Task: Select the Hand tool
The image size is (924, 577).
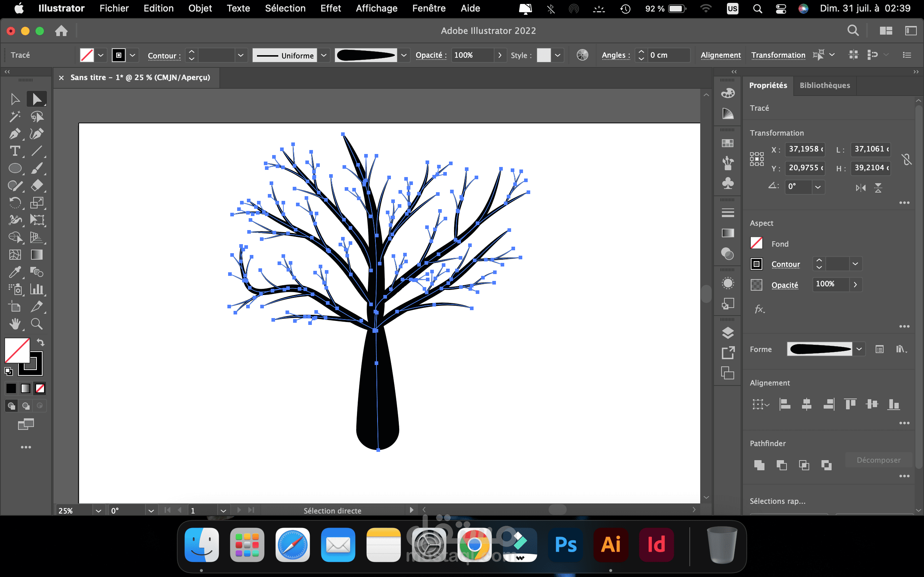Action: (x=14, y=324)
